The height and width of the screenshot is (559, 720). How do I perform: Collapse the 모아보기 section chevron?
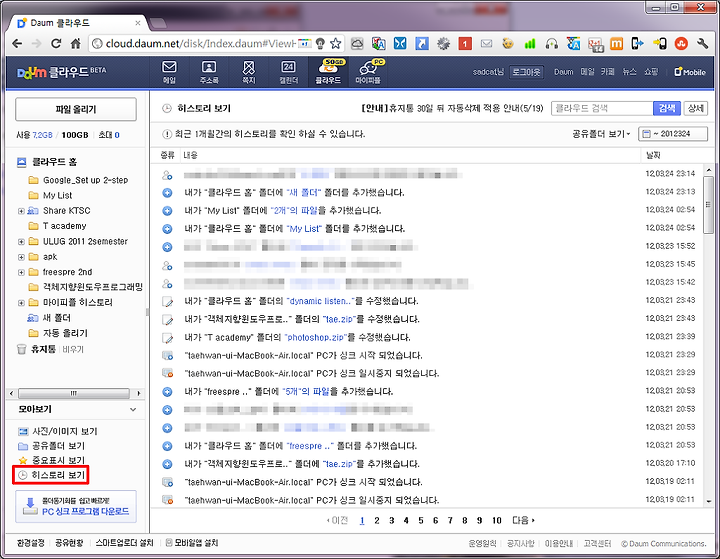(x=133, y=409)
